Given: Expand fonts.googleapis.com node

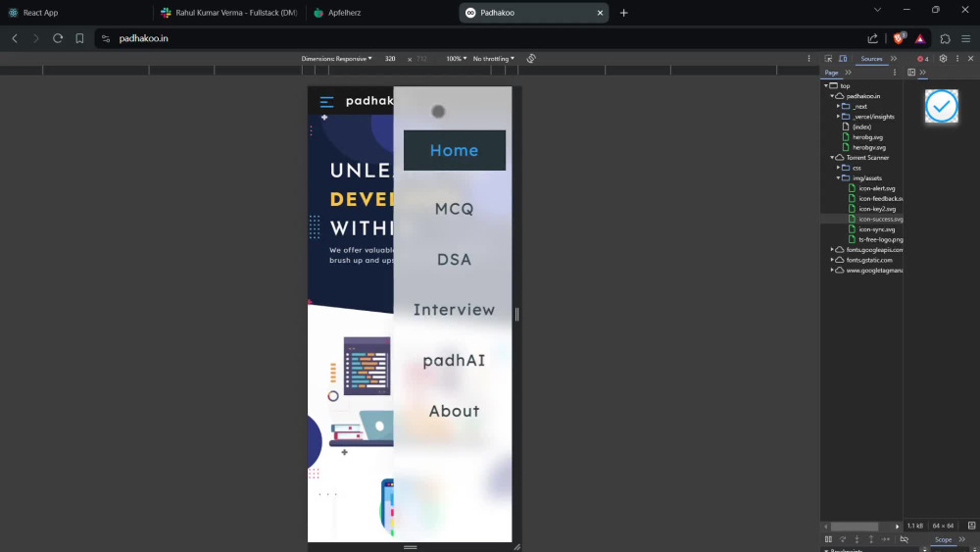Looking at the screenshot, I should point(832,249).
